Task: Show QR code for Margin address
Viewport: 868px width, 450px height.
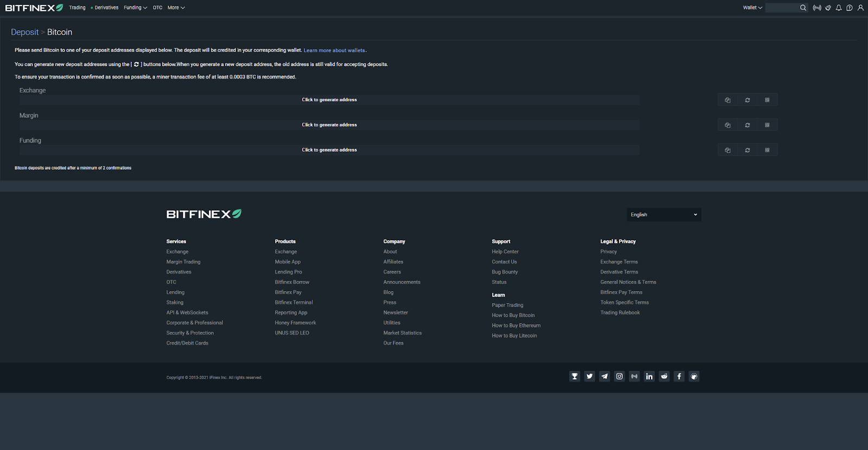Action: coord(767,125)
